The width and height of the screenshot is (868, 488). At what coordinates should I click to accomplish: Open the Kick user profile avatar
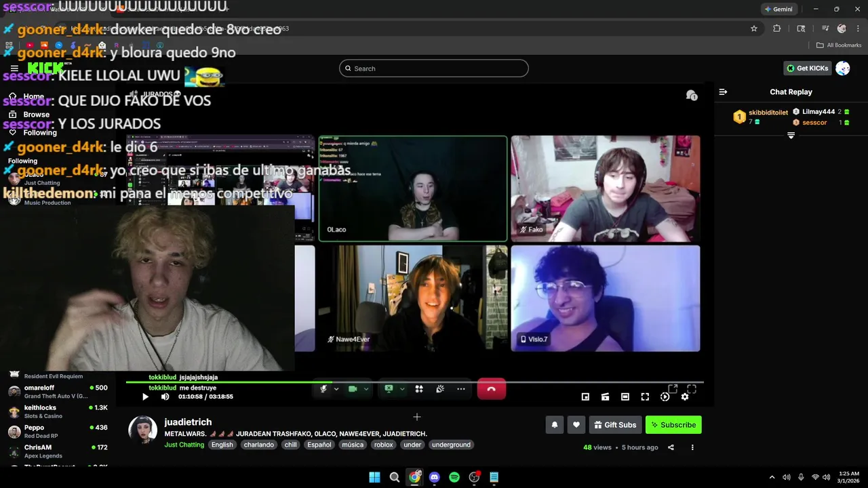point(843,68)
